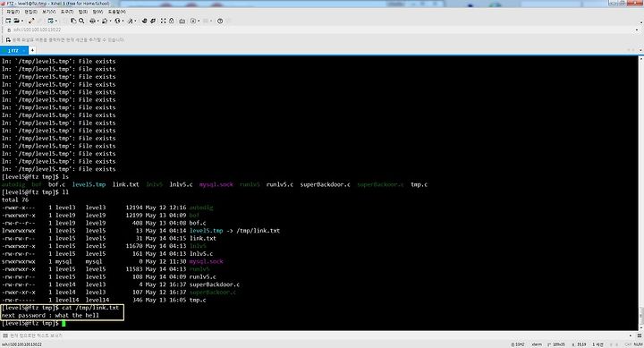Expand the Print dropdown arrow
The image size is (644, 348).
tap(98, 21)
